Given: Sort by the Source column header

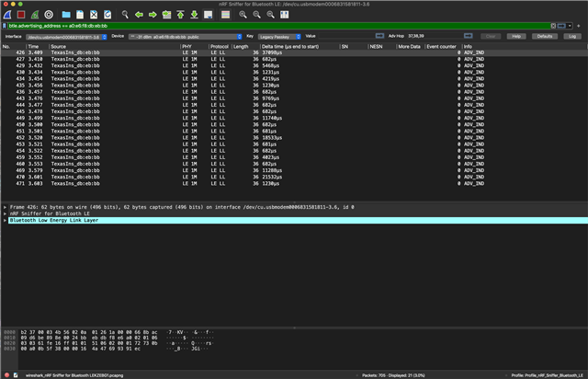Looking at the screenshot, I should (114, 47).
